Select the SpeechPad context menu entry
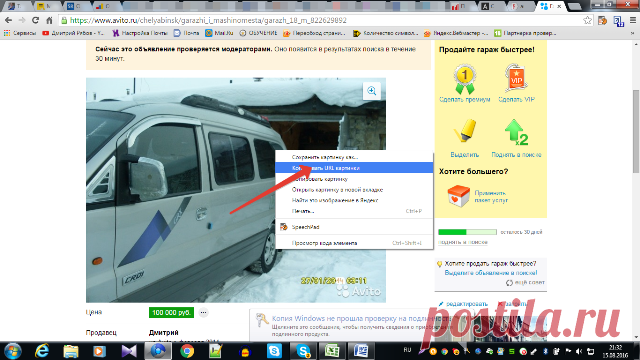 (x=354, y=227)
